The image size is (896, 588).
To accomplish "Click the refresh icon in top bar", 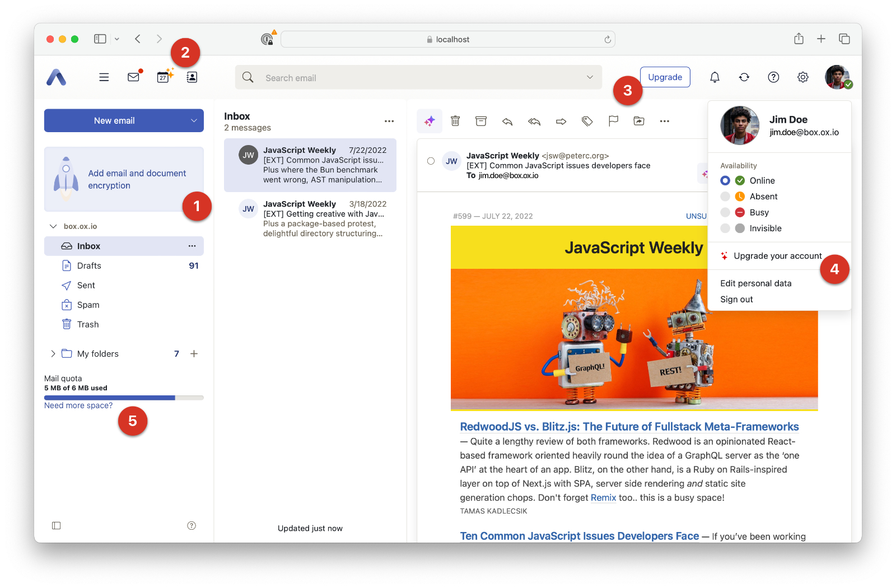I will tap(744, 77).
